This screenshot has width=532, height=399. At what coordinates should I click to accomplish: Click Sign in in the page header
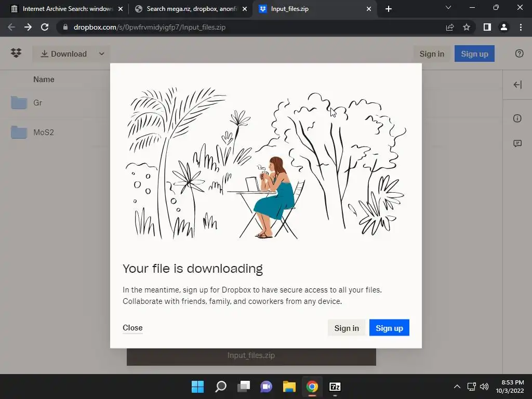pyautogui.click(x=432, y=54)
